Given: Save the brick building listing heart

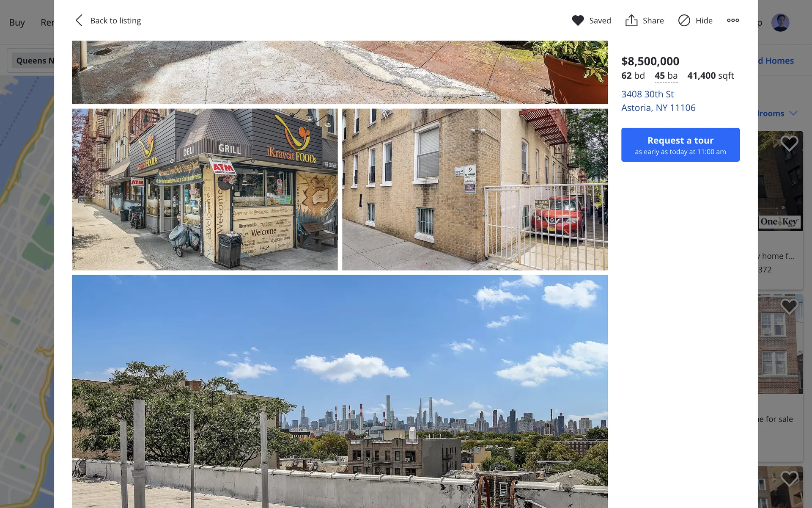Looking at the screenshot, I should tap(789, 306).
